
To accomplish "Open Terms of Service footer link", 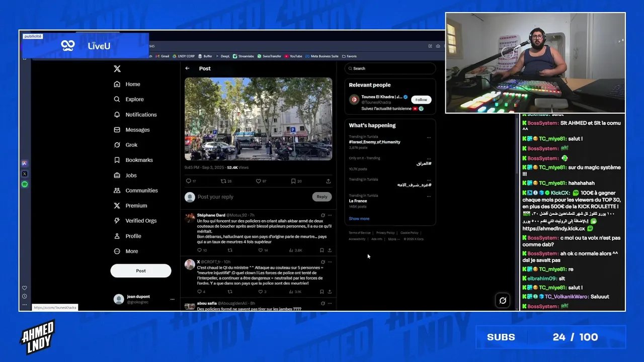I will tap(360, 233).
